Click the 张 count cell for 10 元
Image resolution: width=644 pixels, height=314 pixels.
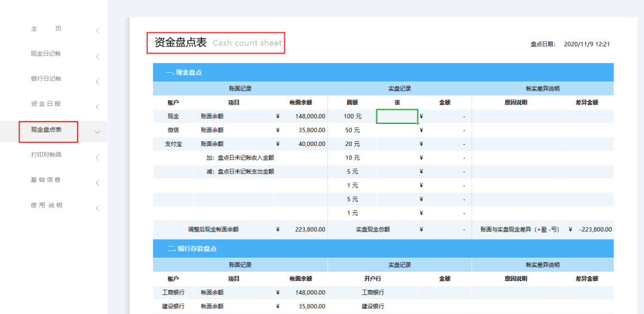tap(397, 158)
